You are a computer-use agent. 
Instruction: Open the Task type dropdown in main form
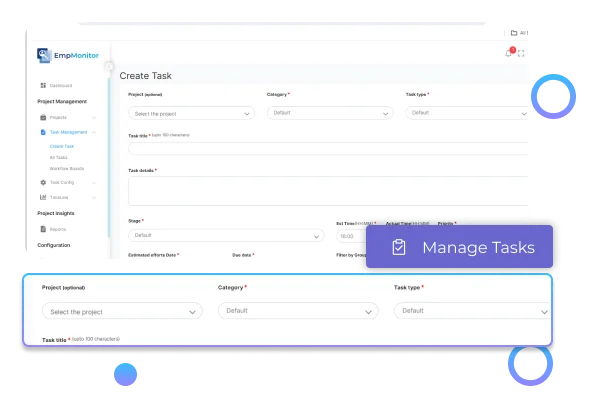tap(466, 113)
